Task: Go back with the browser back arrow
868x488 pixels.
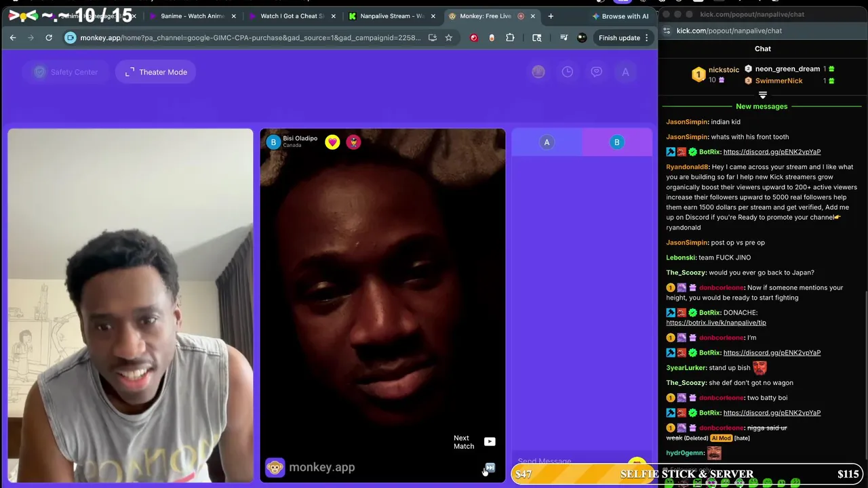Action: tap(13, 38)
